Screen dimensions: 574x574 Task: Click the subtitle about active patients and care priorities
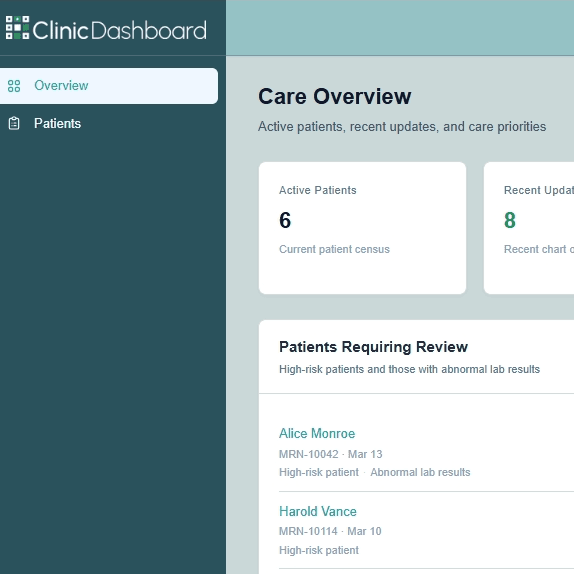tap(402, 127)
